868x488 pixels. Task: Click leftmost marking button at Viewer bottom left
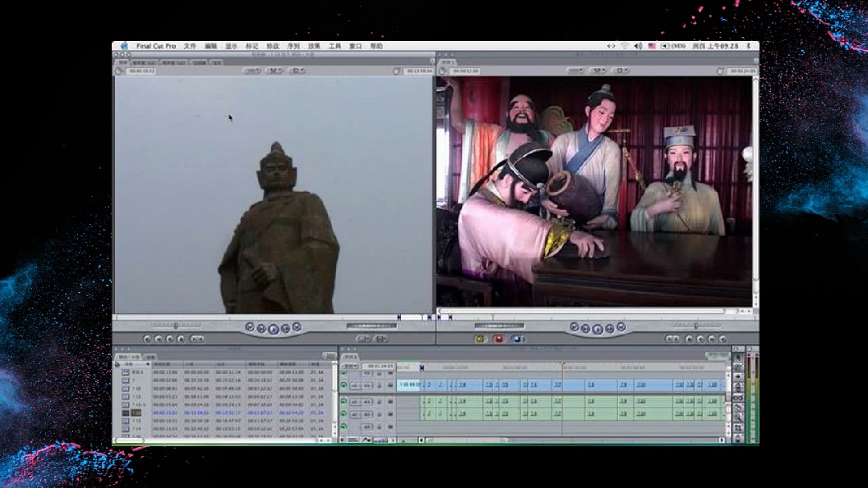(x=147, y=339)
